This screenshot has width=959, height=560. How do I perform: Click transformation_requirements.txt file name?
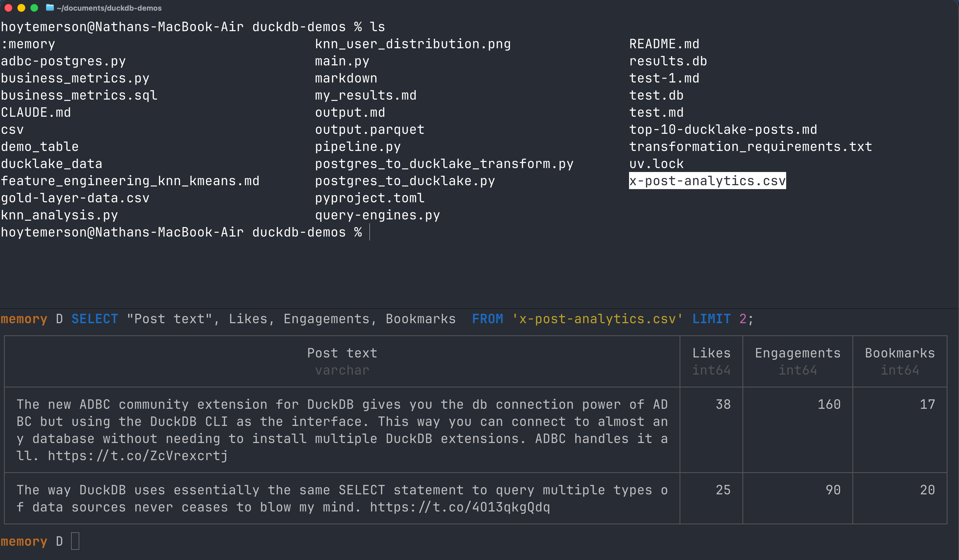point(751,146)
